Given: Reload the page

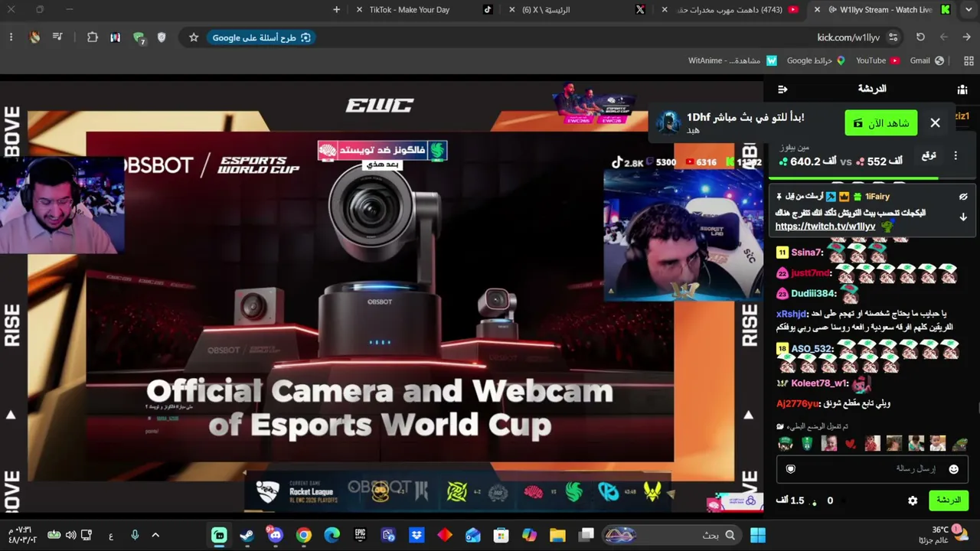Looking at the screenshot, I should click(920, 37).
